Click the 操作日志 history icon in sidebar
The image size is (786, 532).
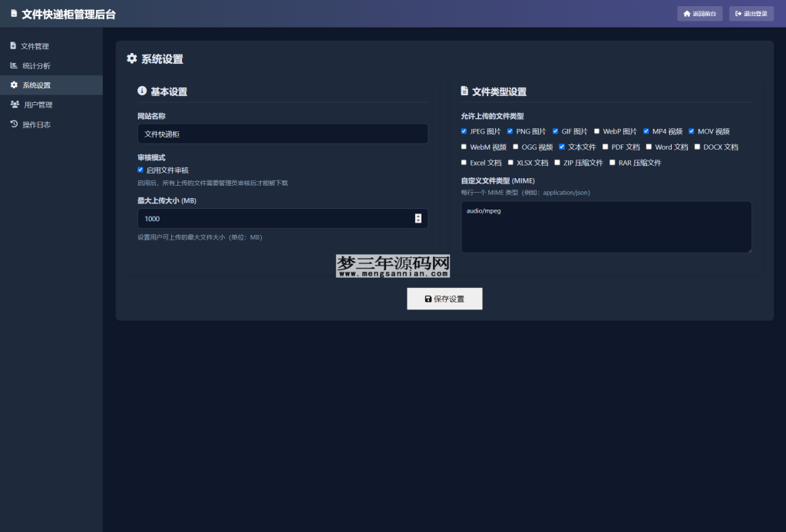pos(12,123)
